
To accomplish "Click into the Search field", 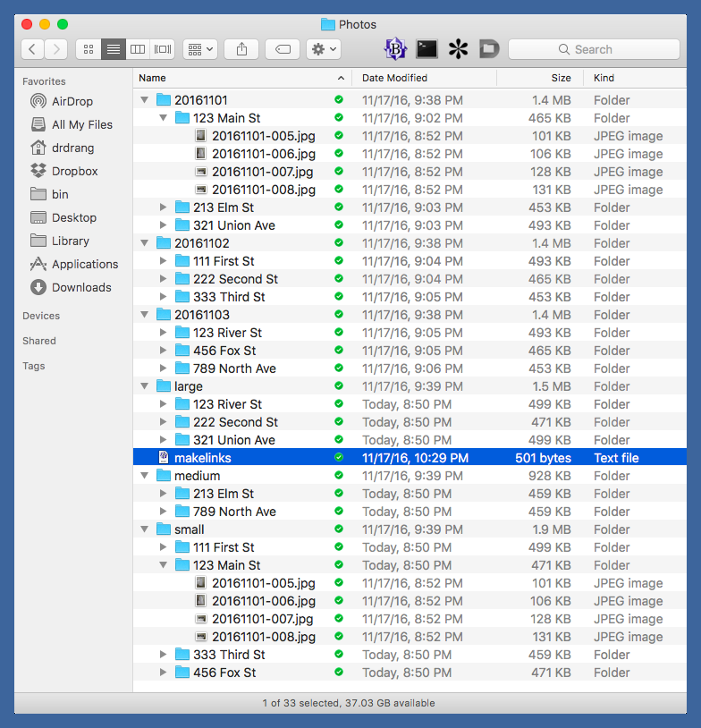I will pos(594,49).
